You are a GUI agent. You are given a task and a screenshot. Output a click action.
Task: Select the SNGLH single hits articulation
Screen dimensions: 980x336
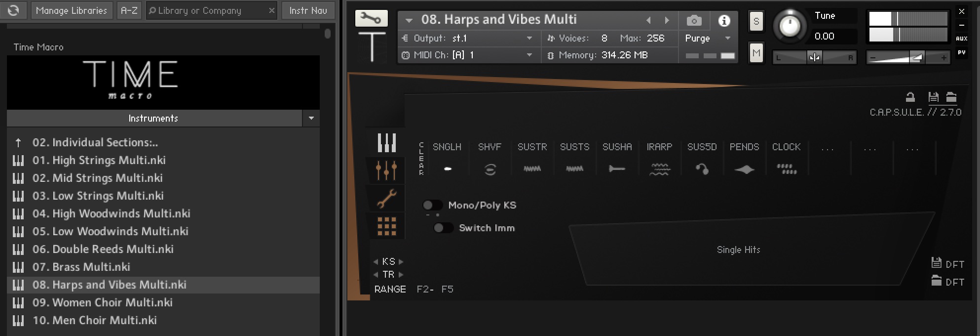tap(447, 168)
